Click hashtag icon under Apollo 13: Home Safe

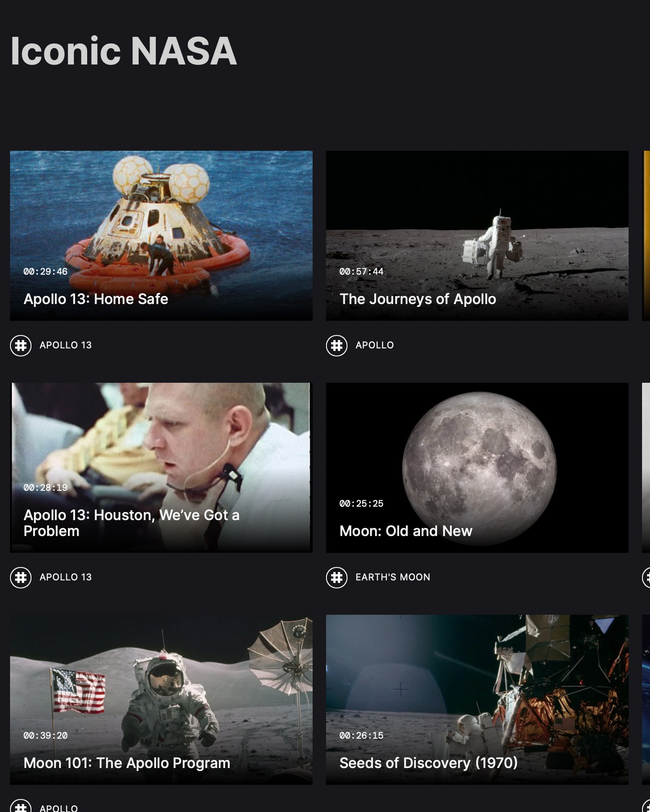21,345
